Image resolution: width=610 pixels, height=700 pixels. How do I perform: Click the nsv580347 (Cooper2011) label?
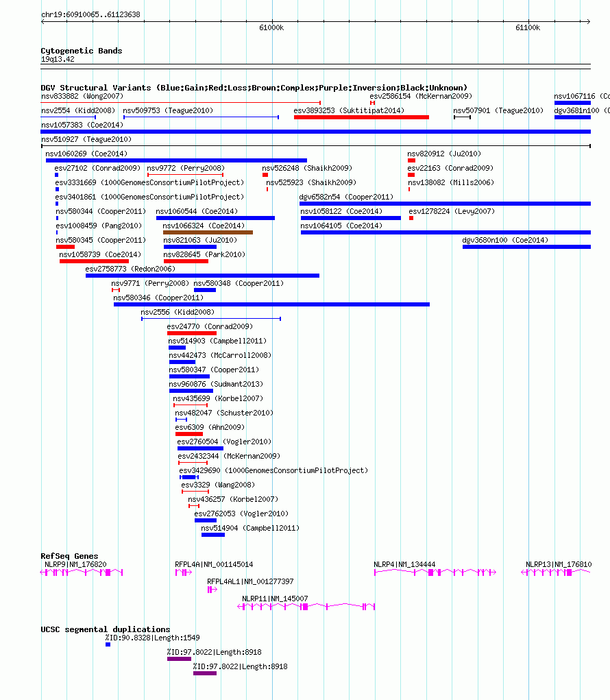coord(214,370)
